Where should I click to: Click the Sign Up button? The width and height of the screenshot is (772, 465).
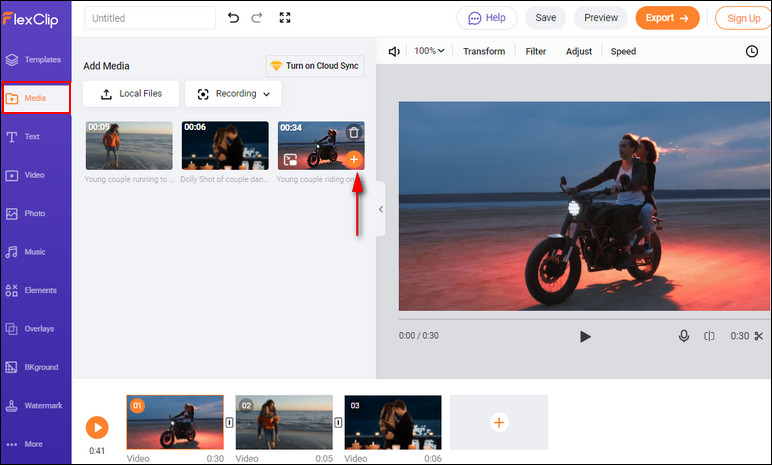743,18
